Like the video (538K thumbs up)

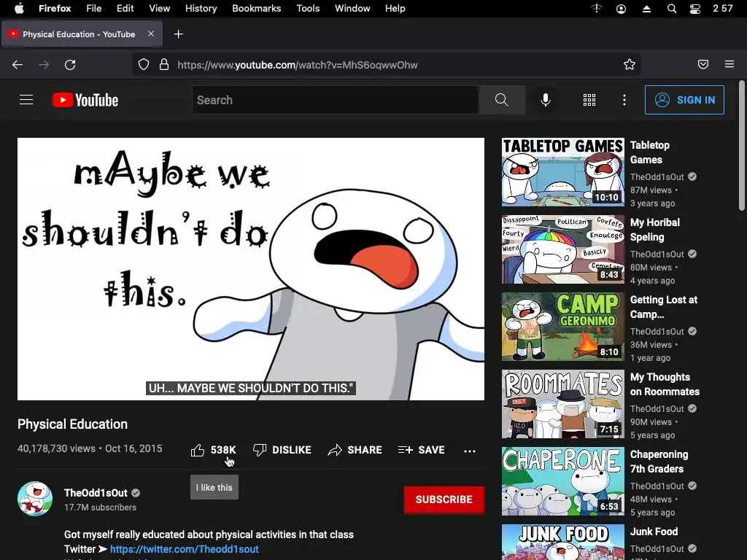(213, 450)
